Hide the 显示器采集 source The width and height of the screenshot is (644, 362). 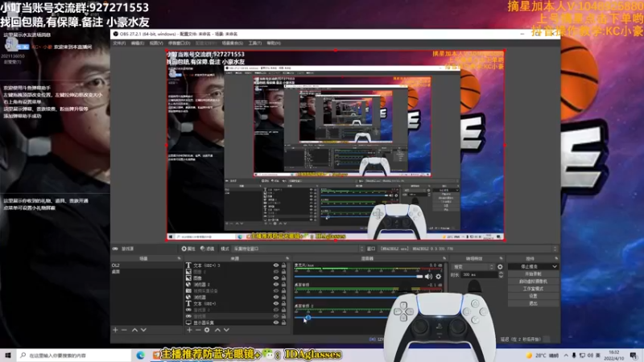[x=276, y=323]
